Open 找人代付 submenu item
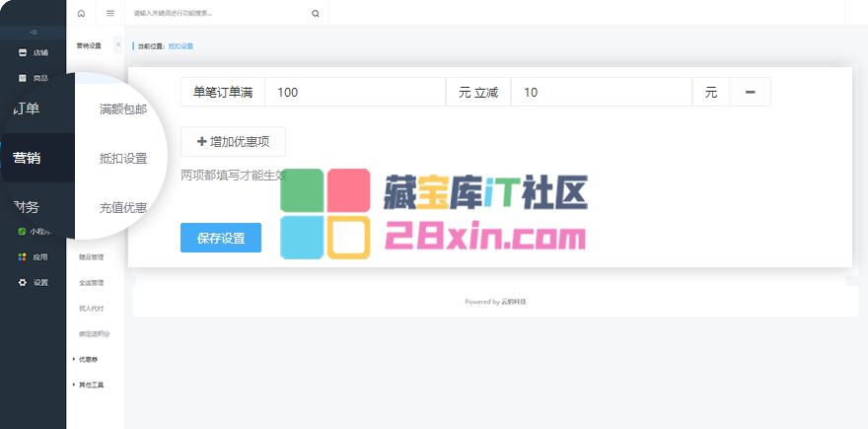The width and height of the screenshot is (868, 429). click(x=92, y=308)
